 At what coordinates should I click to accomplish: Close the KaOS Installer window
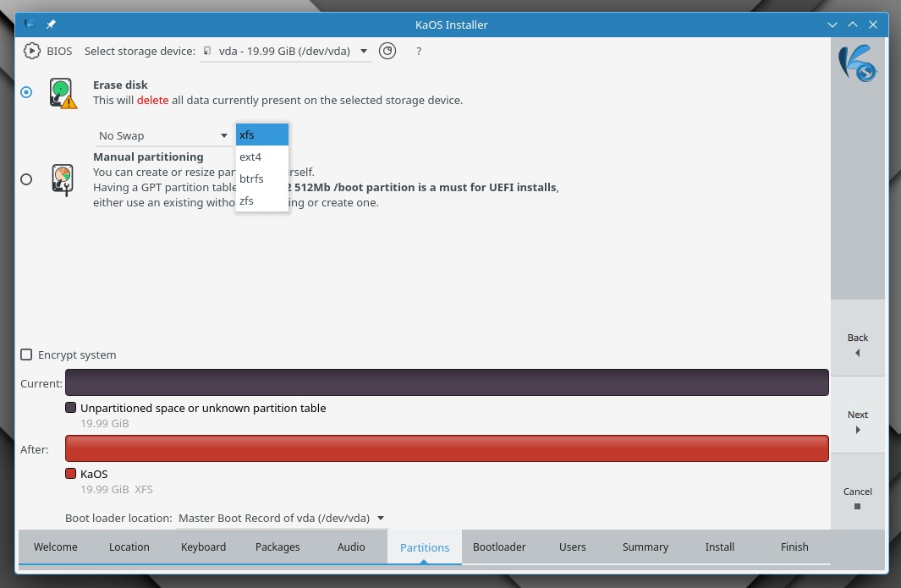[x=873, y=25]
